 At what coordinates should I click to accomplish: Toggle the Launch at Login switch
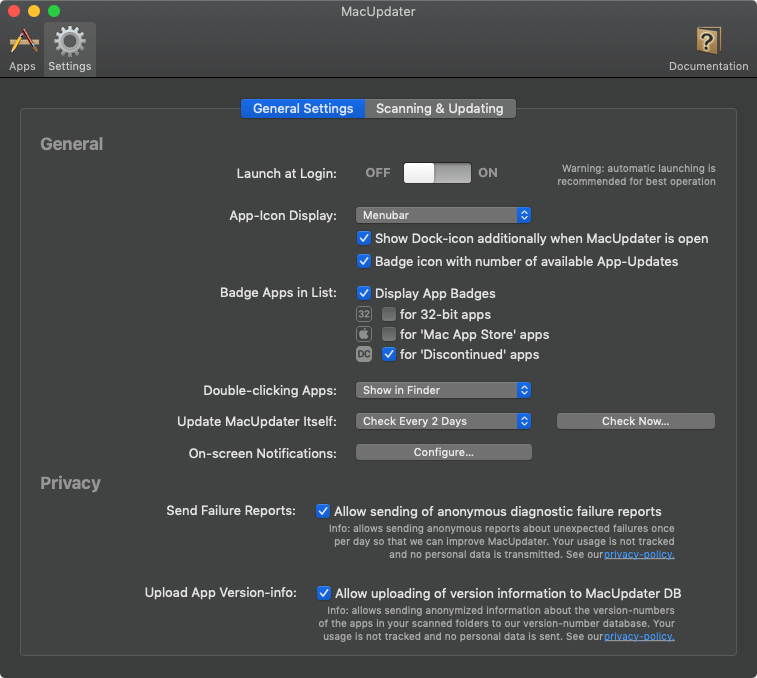click(x=437, y=173)
